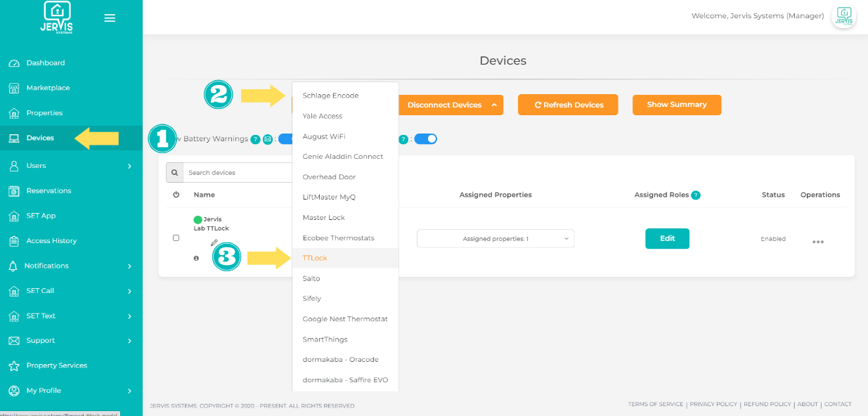Click the power column header icon
This screenshot has height=416, width=868.
(176, 195)
